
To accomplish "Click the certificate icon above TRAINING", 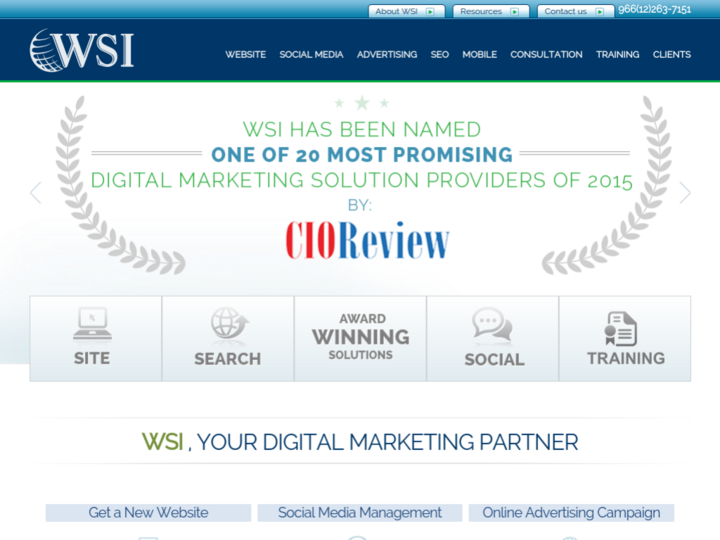I will click(621, 328).
